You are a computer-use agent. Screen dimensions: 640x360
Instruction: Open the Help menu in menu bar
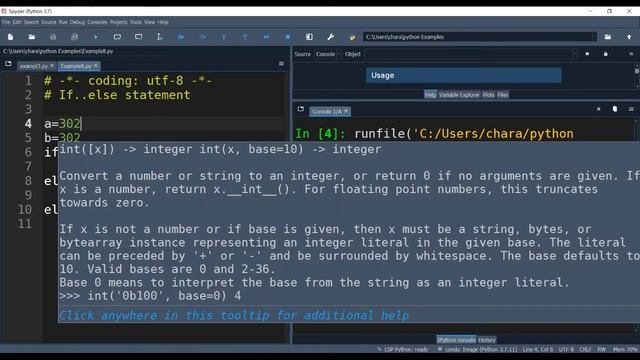click(x=163, y=22)
